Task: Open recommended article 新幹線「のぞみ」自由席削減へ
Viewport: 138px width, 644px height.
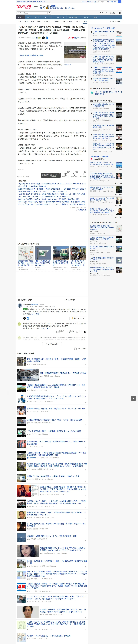Action: 53,476
